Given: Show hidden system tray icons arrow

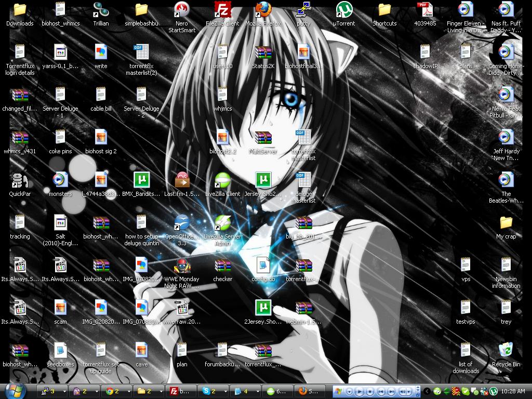Looking at the screenshot, I should tap(427, 391).
